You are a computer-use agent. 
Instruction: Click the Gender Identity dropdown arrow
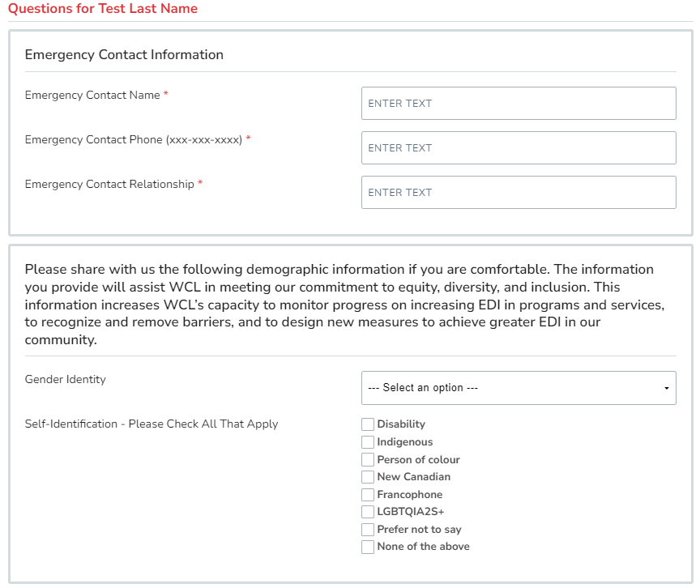666,389
